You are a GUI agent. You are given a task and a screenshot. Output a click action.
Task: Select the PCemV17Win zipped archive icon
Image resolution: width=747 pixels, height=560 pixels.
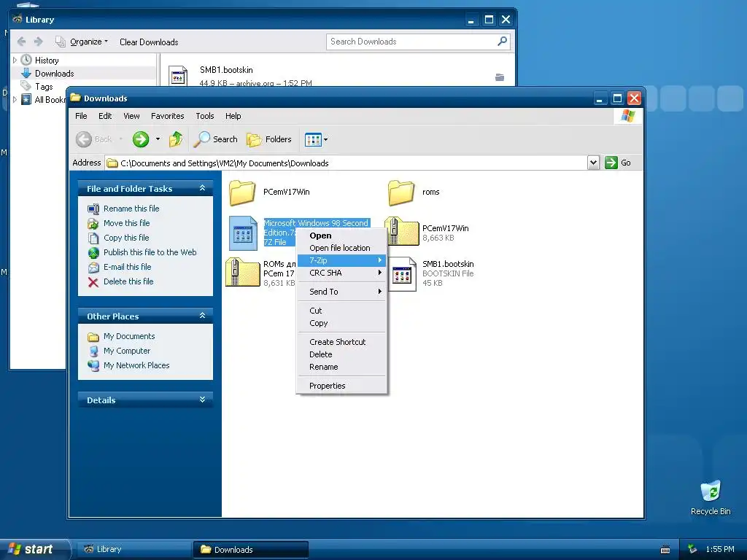point(402,231)
